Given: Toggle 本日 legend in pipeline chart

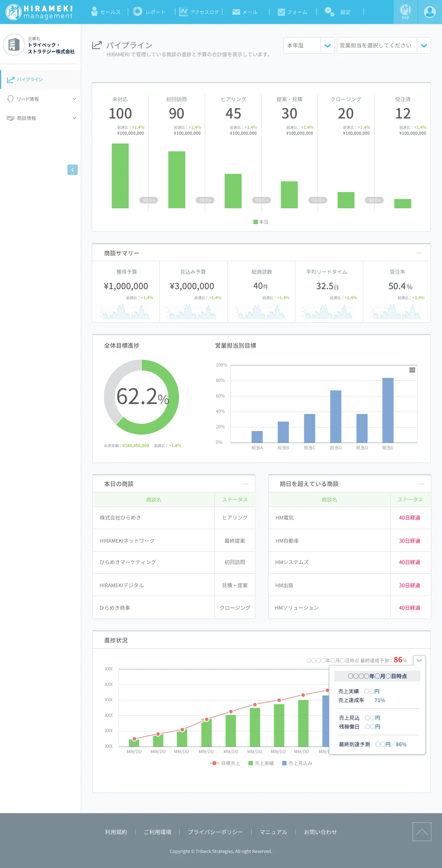Looking at the screenshot, I should pos(261,222).
